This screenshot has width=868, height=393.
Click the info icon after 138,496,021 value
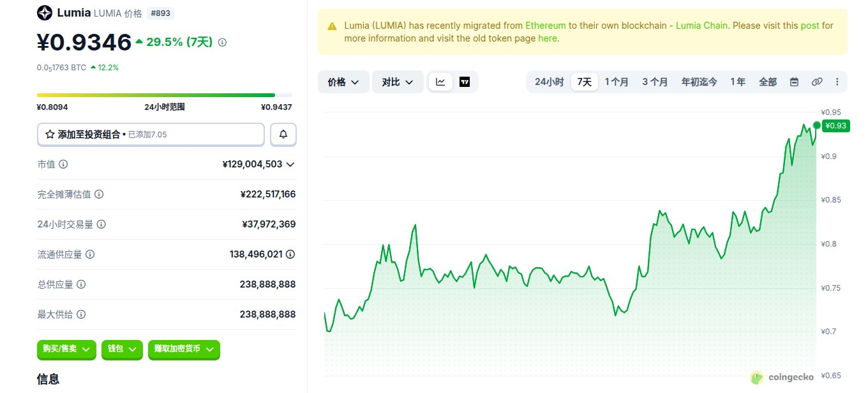(290, 254)
